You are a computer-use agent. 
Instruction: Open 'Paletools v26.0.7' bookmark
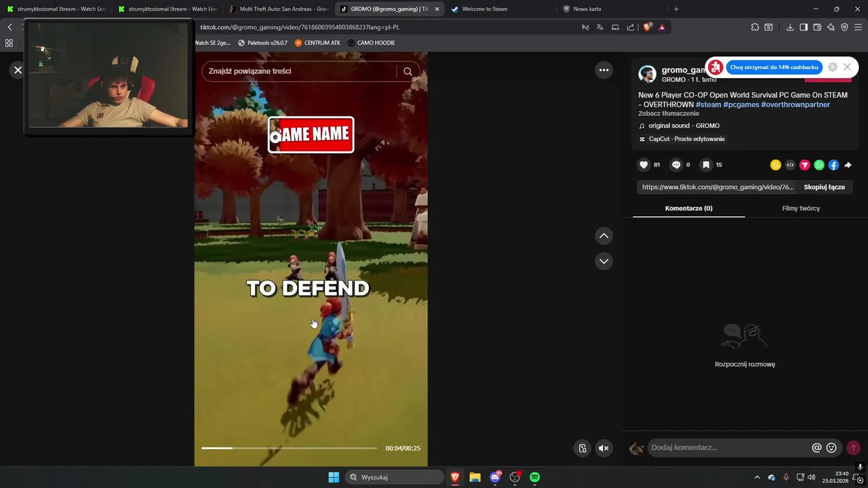(x=262, y=43)
